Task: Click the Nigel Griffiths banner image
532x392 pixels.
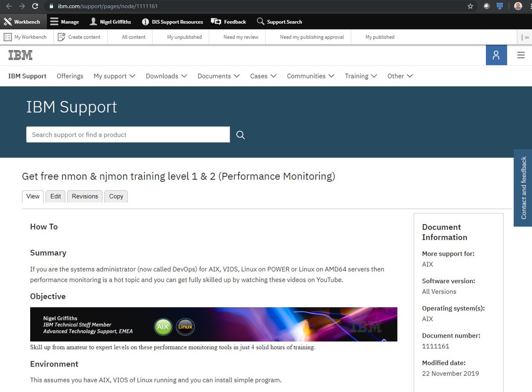Action: pos(214,324)
